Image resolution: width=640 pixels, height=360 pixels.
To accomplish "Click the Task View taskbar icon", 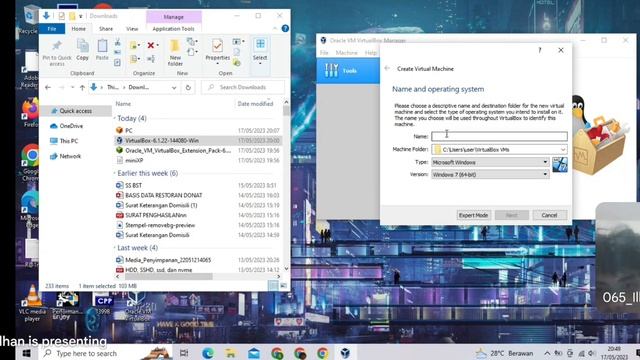I will 184,353.
